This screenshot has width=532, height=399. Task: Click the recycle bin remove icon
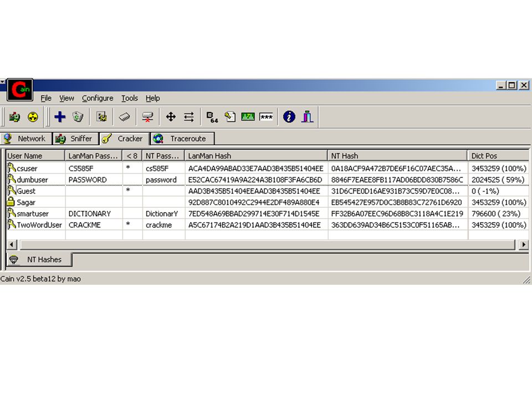click(78, 117)
